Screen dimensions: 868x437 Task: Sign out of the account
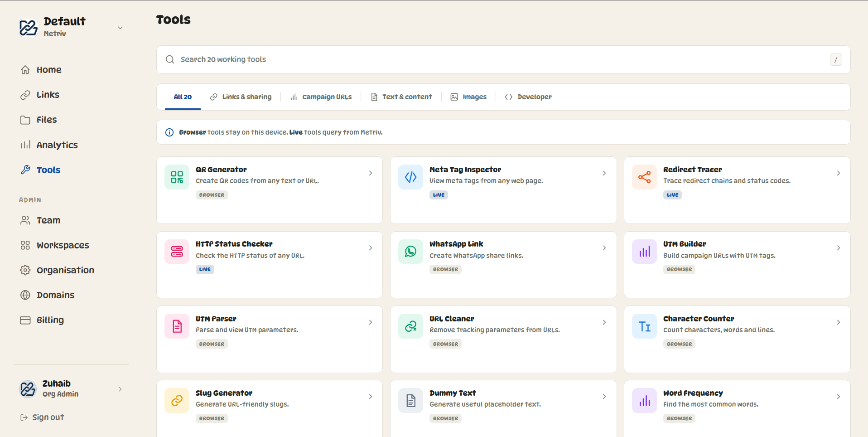(x=42, y=418)
